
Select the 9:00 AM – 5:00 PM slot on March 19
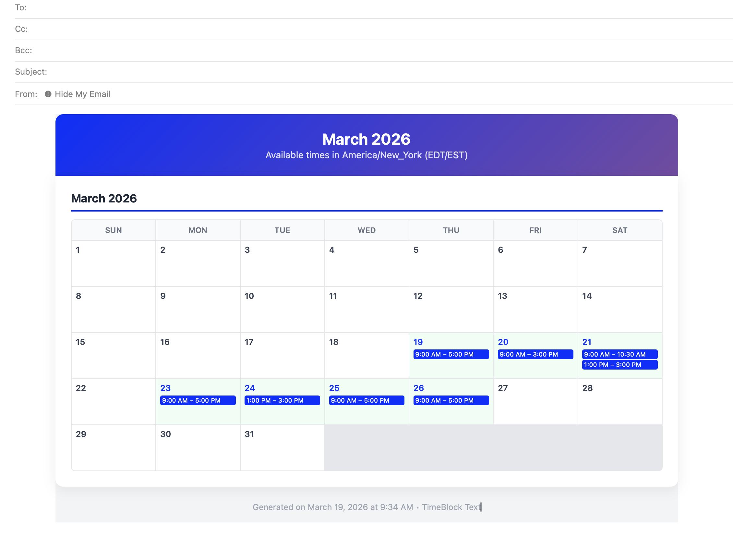click(451, 354)
